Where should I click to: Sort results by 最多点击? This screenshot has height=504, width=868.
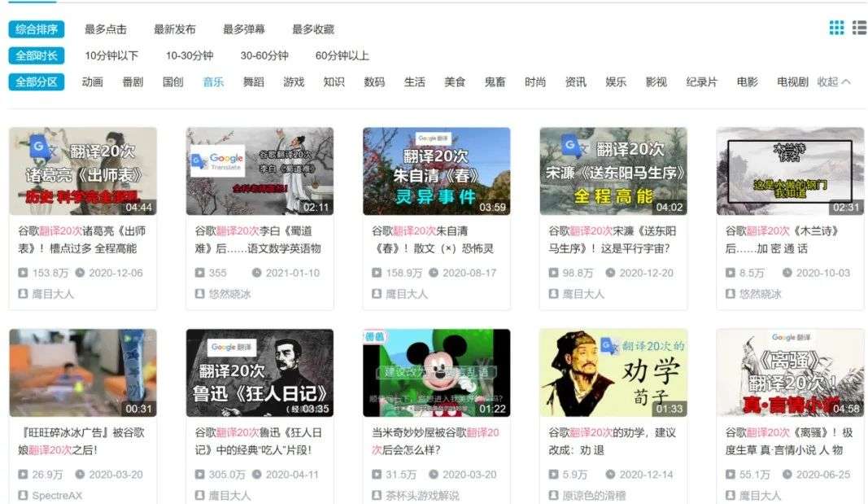[105, 28]
